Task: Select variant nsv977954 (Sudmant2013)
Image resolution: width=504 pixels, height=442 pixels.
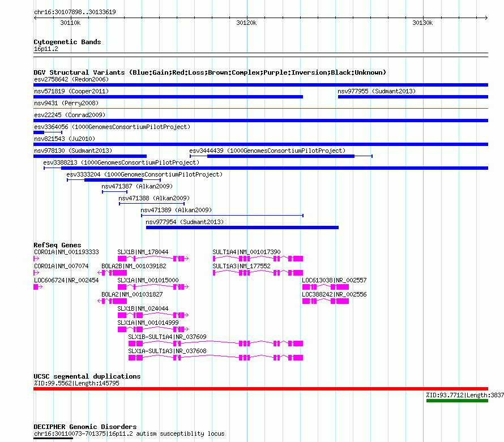Action: 185,222
